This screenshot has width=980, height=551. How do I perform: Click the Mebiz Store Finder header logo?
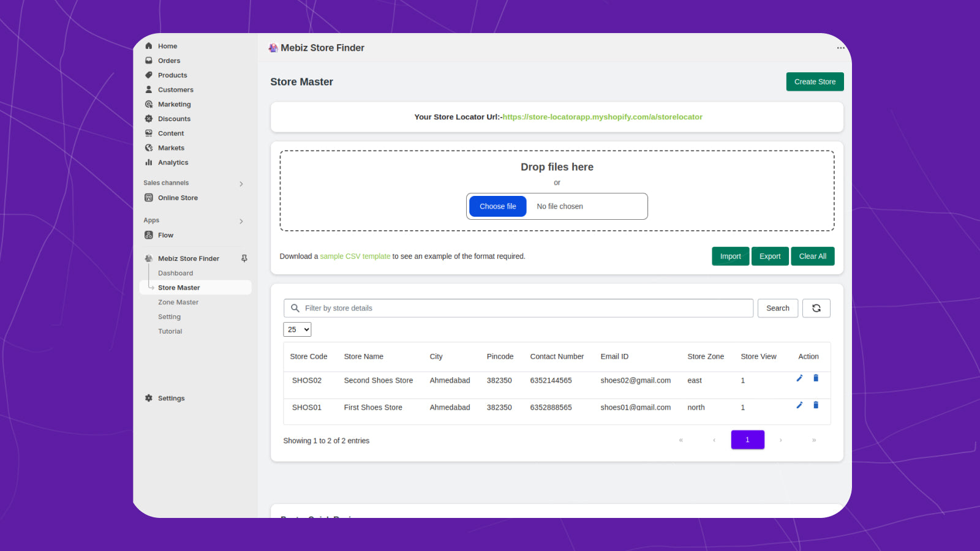point(273,48)
